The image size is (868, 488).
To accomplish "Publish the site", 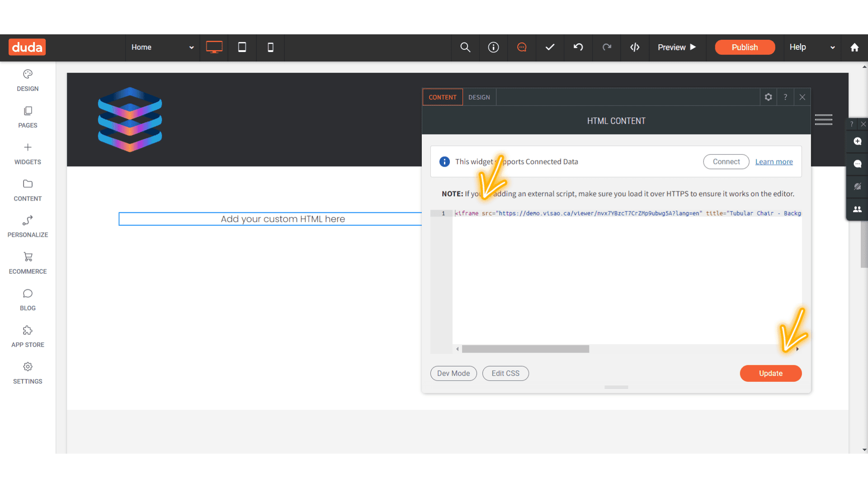I will 745,47.
